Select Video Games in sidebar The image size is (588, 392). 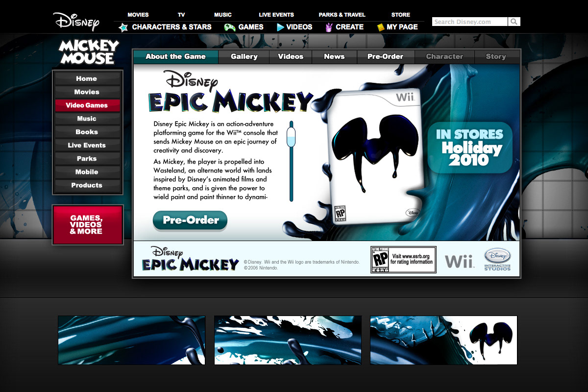[x=87, y=105]
